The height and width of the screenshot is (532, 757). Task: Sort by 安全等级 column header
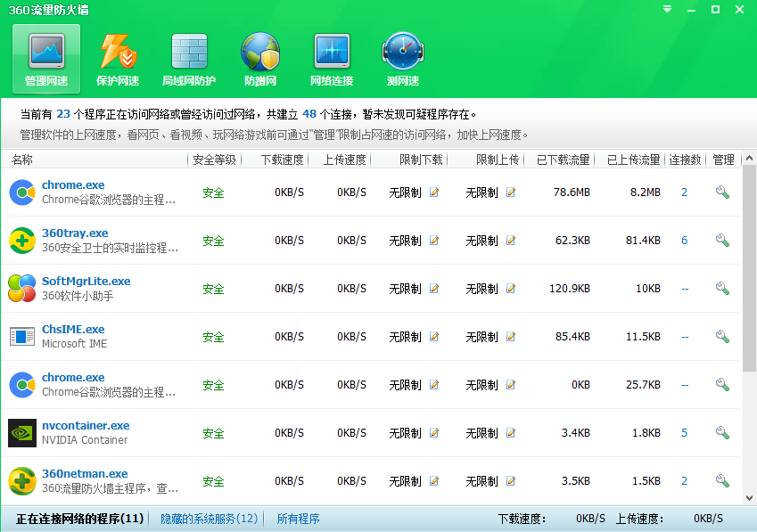[214, 160]
